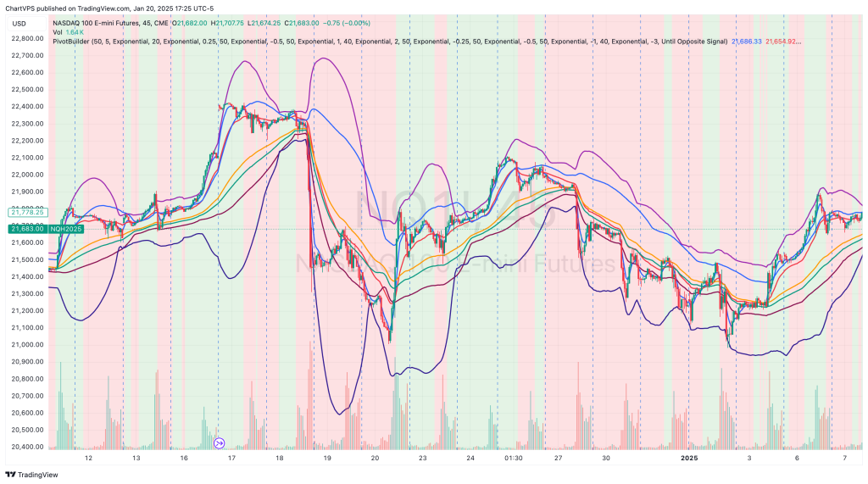The image size is (868, 484).
Task: Select date 19 on the time axis
Action: point(327,458)
